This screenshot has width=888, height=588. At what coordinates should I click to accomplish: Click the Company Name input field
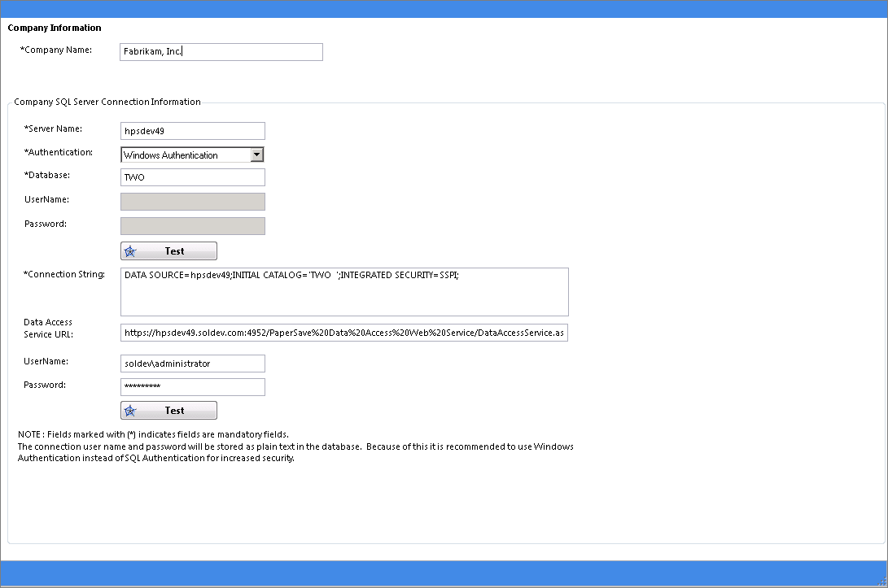(x=221, y=52)
